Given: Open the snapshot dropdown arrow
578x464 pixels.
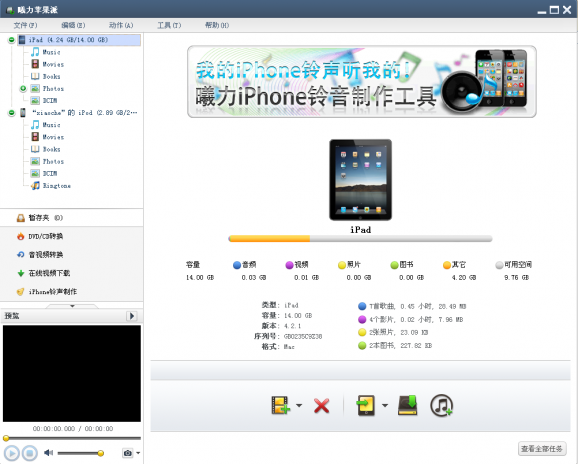Looking at the screenshot, I should [138, 453].
